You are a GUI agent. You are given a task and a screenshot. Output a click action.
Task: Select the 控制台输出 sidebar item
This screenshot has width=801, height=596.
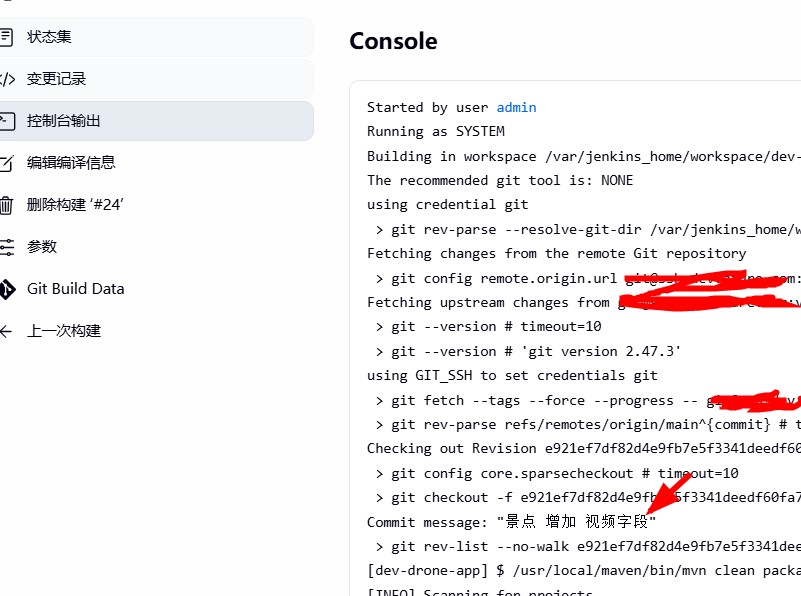pyautogui.click(x=156, y=121)
